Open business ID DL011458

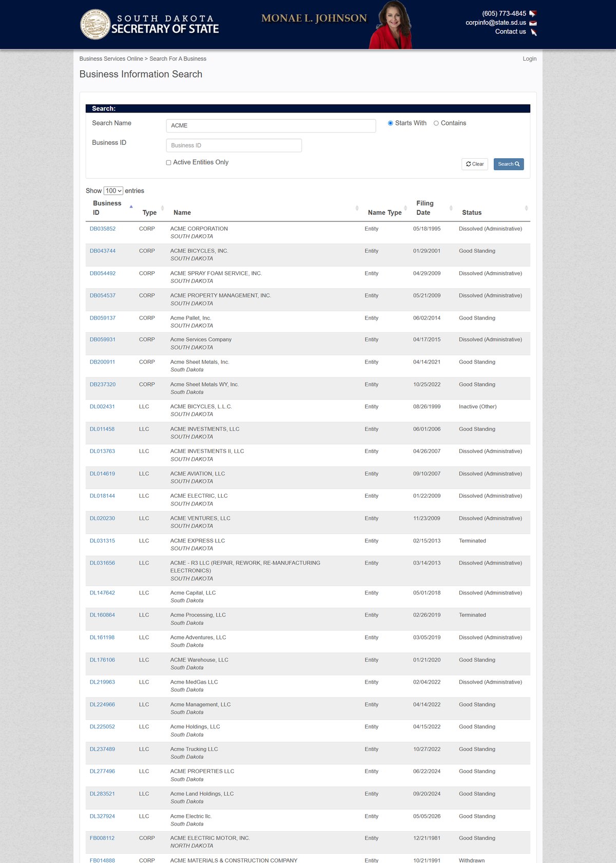pyautogui.click(x=102, y=429)
